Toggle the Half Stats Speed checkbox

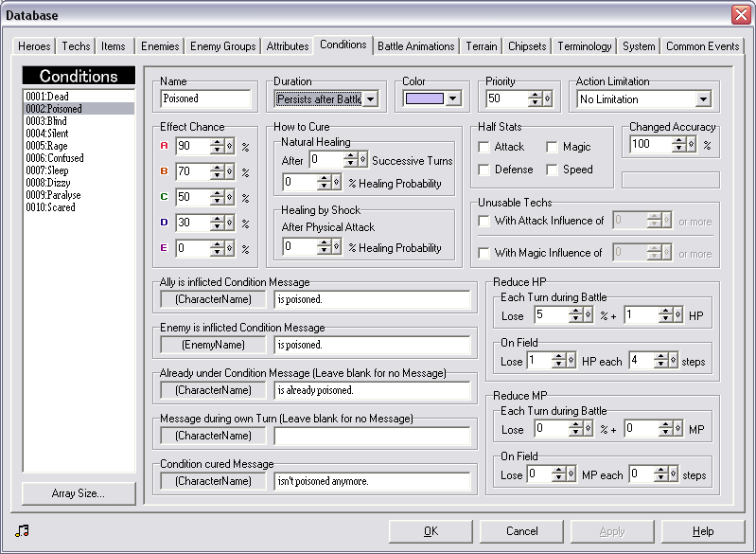pyautogui.click(x=553, y=170)
